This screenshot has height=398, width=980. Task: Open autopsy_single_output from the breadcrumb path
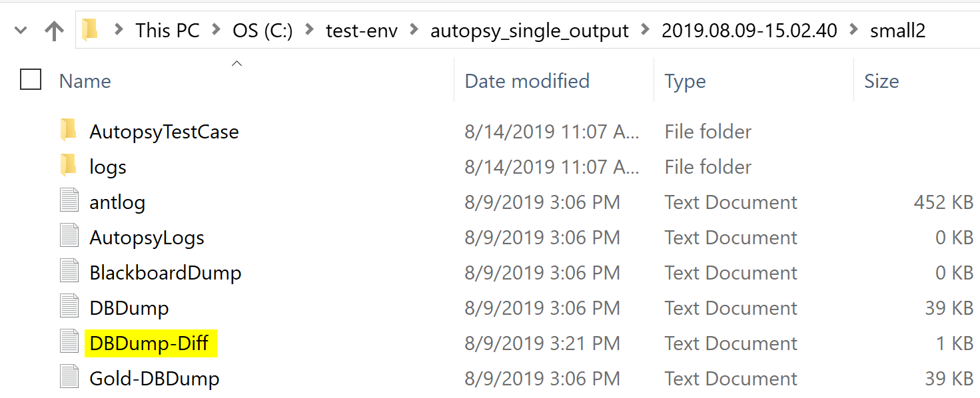click(x=528, y=30)
